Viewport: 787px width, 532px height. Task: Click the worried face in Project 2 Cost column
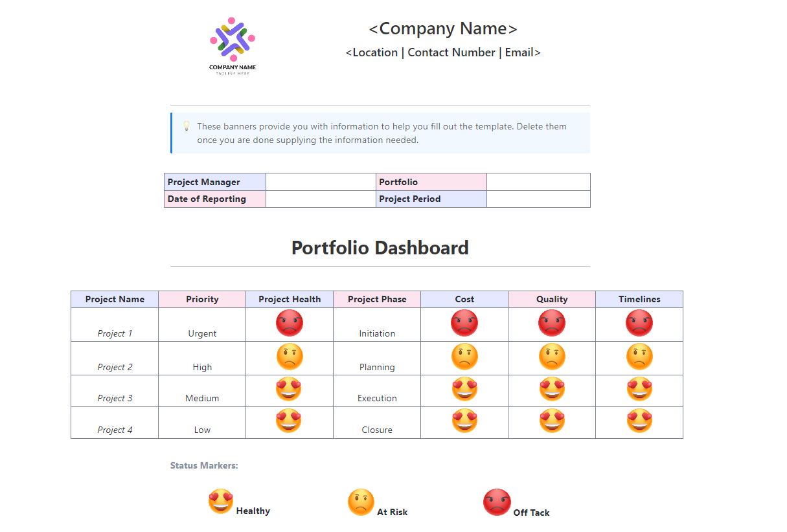[464, 357]
